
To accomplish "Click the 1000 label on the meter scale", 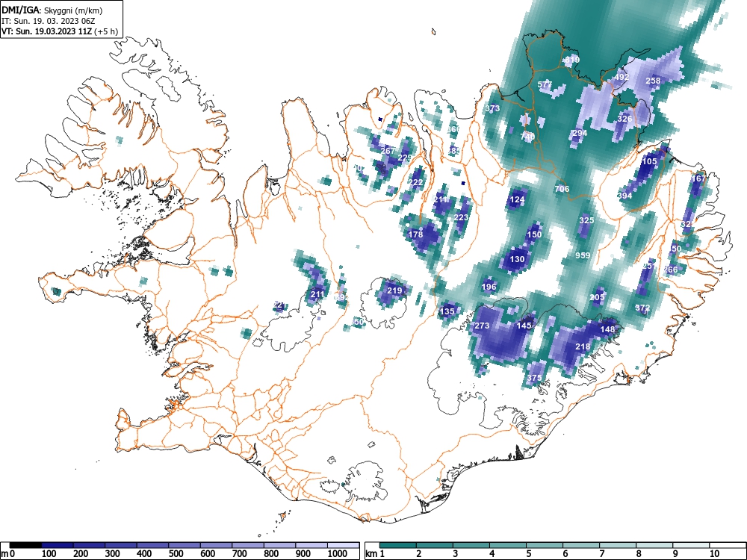I will (338, 554).
